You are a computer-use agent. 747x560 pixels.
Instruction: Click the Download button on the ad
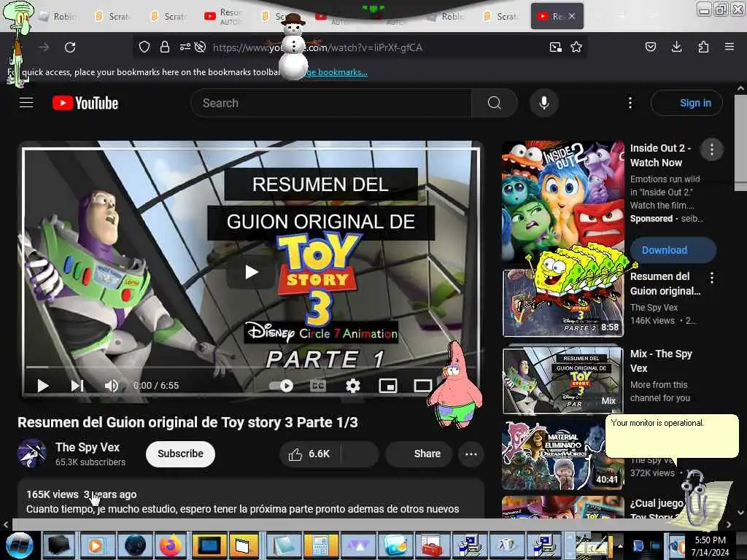pos(673,250)
